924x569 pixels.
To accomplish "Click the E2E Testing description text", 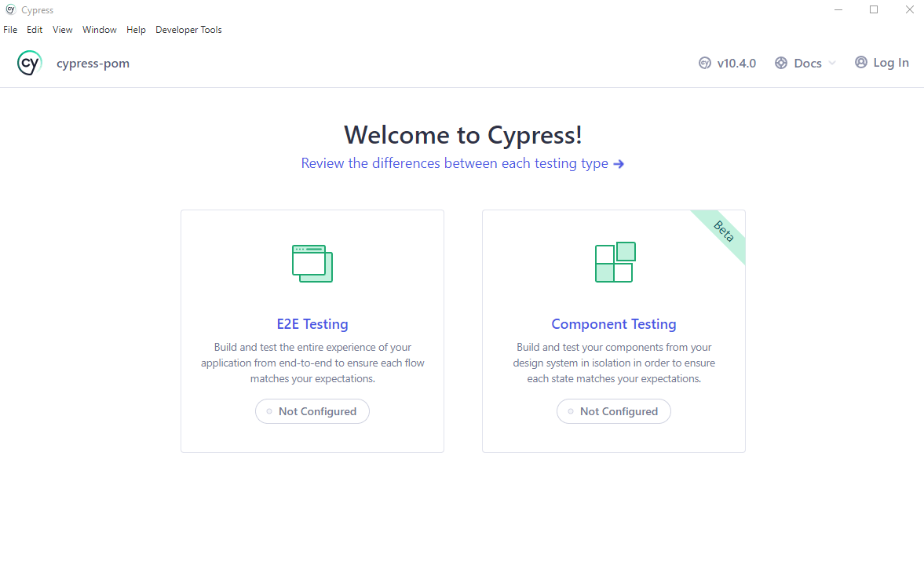I will [312, 363].
